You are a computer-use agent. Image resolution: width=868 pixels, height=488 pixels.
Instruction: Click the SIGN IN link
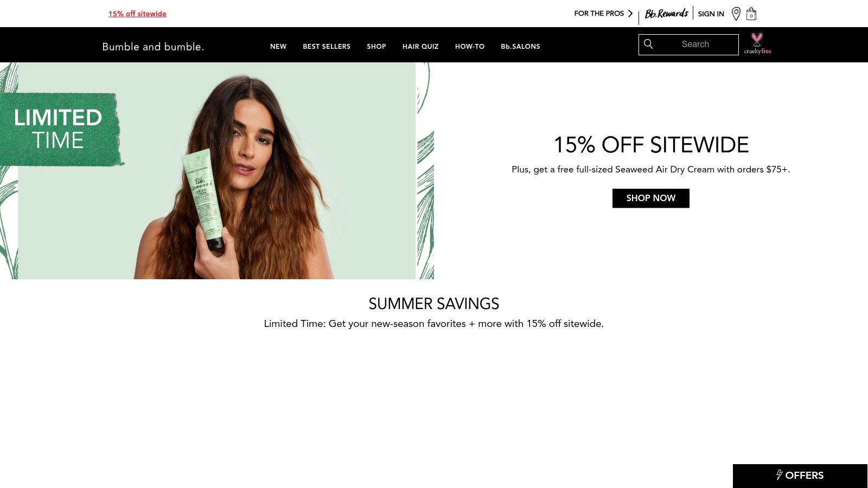pyautogui.click(x=711, y=14)
